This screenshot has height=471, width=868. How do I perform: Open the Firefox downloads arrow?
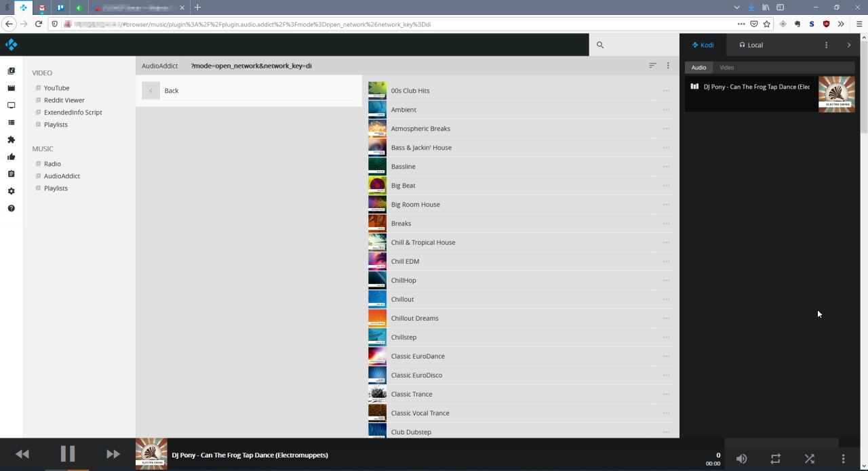coord(751,7)
